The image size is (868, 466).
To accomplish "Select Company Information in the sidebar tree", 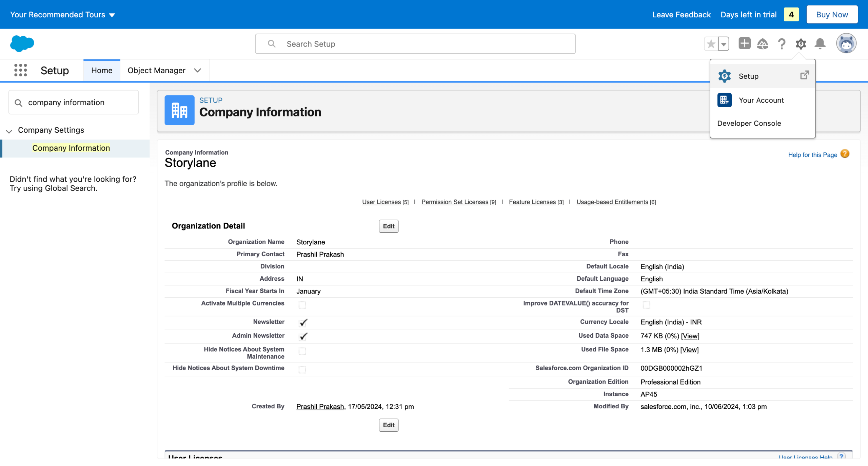I will pos(71,148).
